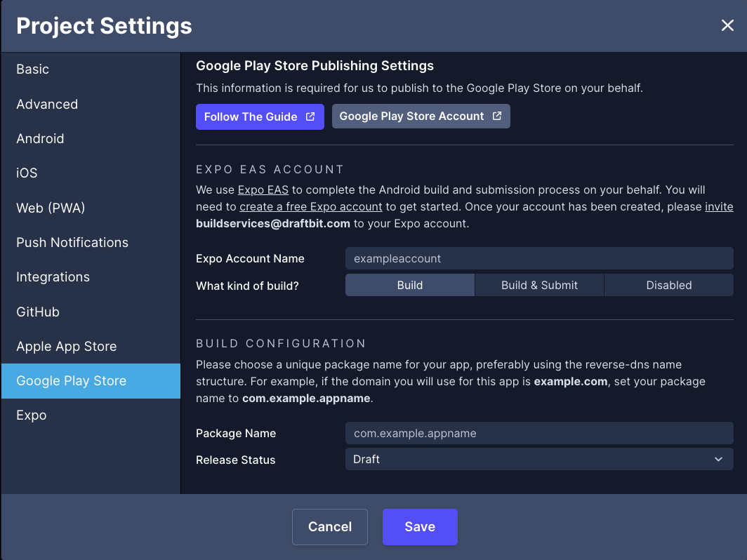Image resolution: width=747 pixels, height=560 pixels.
Task: Follow the Expo EAS link
Action: coord(263,189)
